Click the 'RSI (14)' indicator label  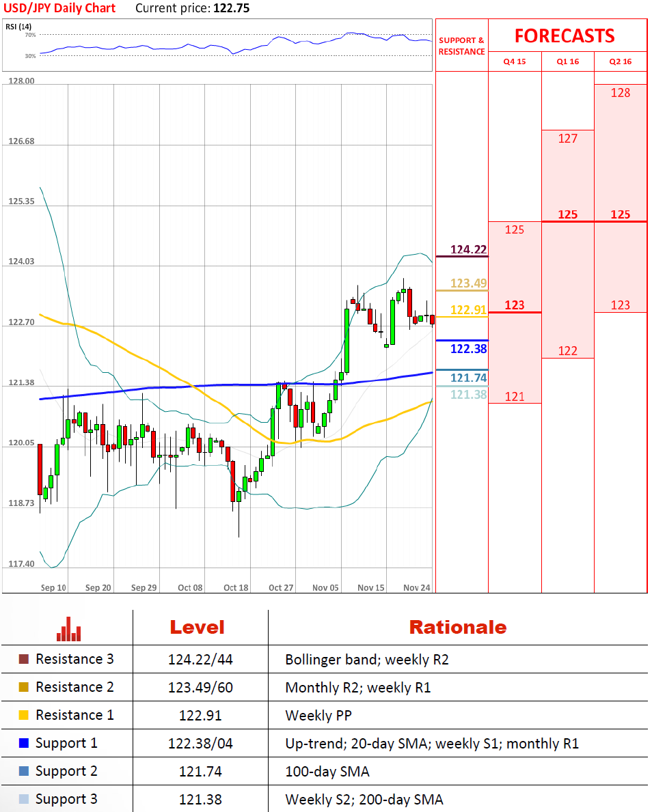(x=18, y=27)
